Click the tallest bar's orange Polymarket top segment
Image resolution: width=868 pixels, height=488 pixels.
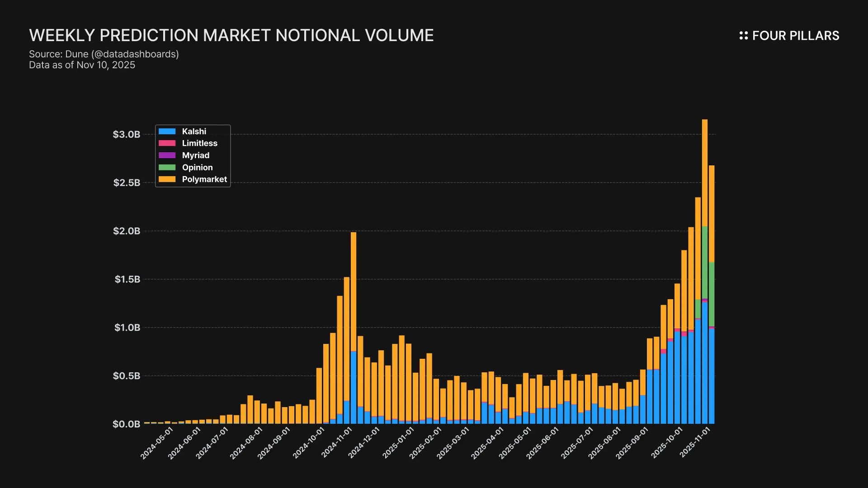pos(704,172)
